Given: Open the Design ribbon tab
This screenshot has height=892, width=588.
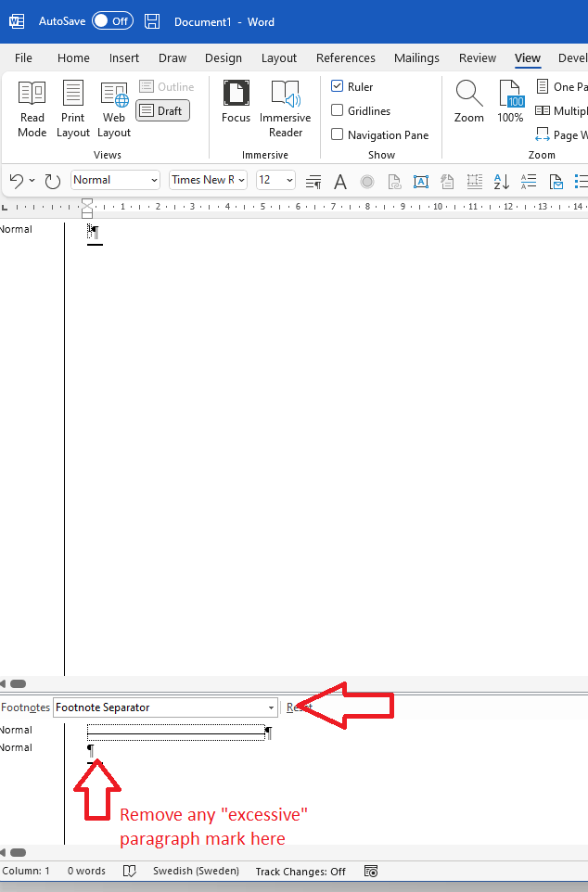Looking at the screenshot, I should coord(224,58).
